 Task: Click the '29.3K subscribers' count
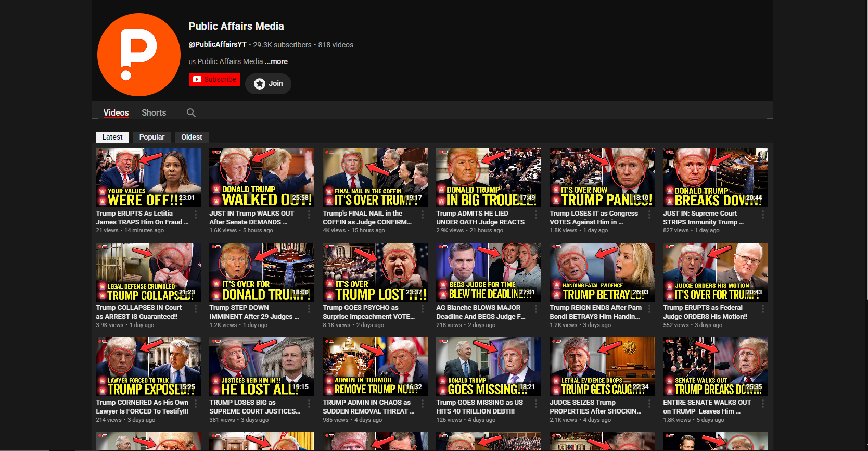click(282, 45)
